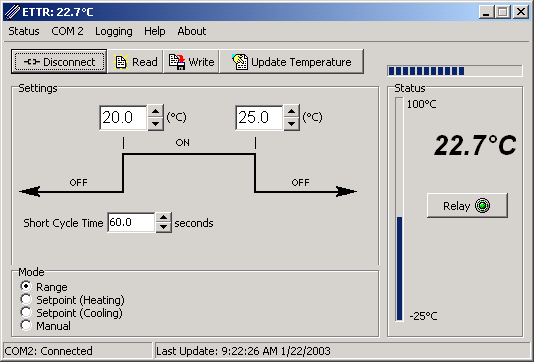Click the Update Temperature icon
534x362 pixels.
coord(240,62)
